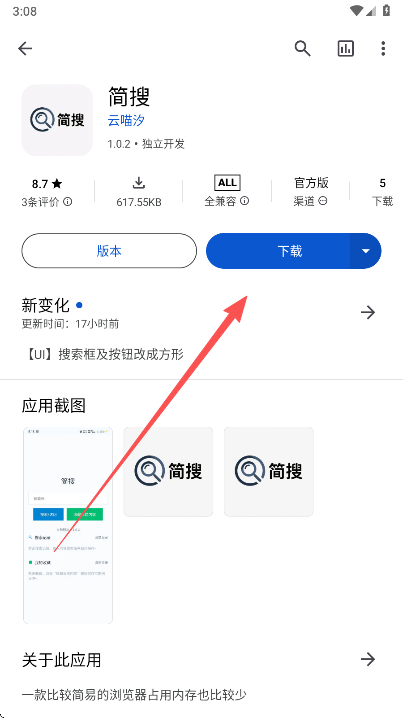Tap the back arrow icon
This screenshot has height=718, width=403.
[25, 49]
